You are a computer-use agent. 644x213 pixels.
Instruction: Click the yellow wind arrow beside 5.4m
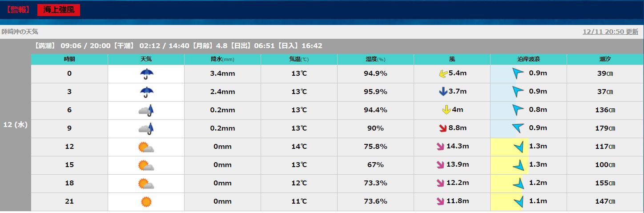pos(443,74)
